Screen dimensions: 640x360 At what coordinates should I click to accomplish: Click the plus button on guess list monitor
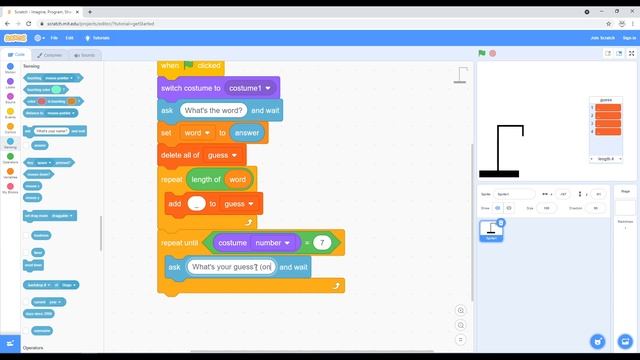pyautogui.click(x=591, y=159)
